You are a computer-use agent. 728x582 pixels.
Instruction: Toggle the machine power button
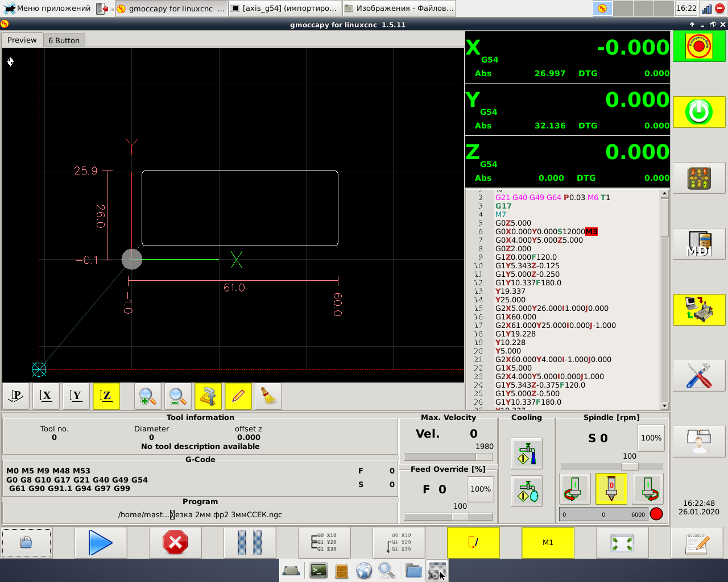(x=699, y=112)
